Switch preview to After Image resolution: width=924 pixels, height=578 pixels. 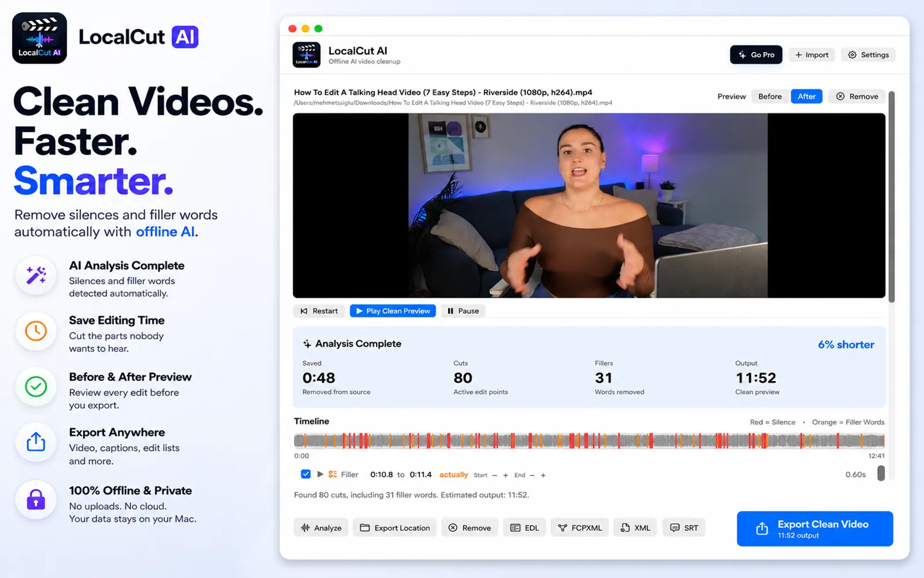[806, 97]
